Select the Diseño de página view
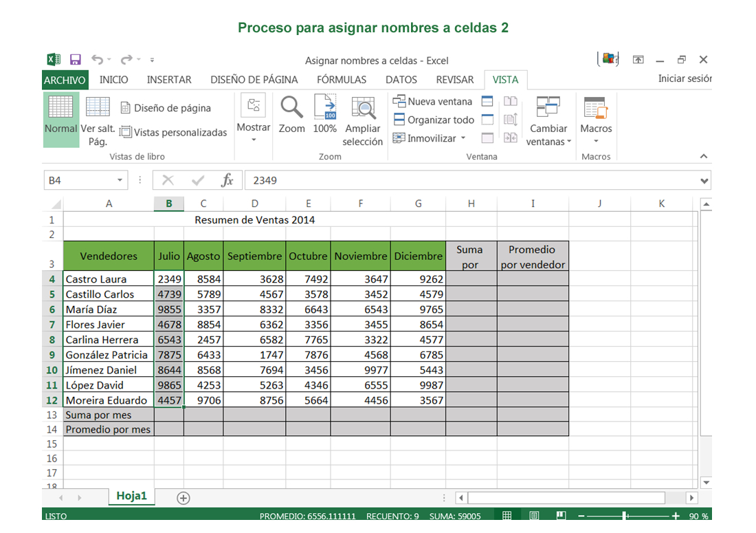The width and height of the screenshot is (756, 533). pyautogui.click(x=166, y=108)
